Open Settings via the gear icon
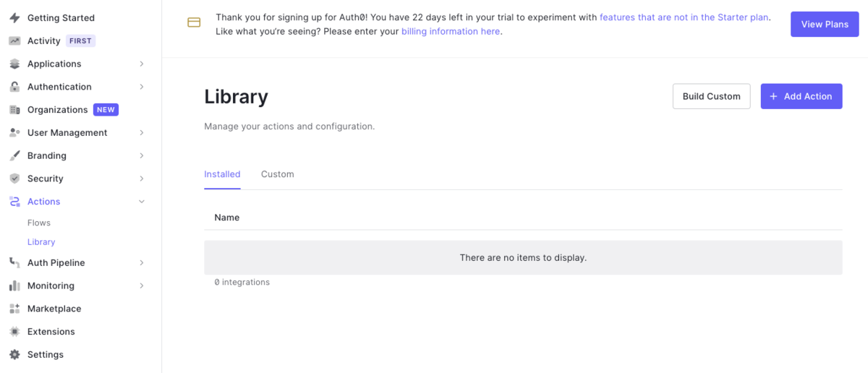Screen dimensions: 868x373 click(x=14, y=355)
